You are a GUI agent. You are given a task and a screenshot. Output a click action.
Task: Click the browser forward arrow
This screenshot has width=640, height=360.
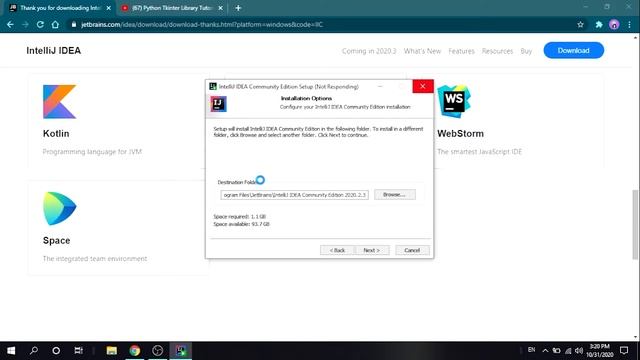pos(25,24)
